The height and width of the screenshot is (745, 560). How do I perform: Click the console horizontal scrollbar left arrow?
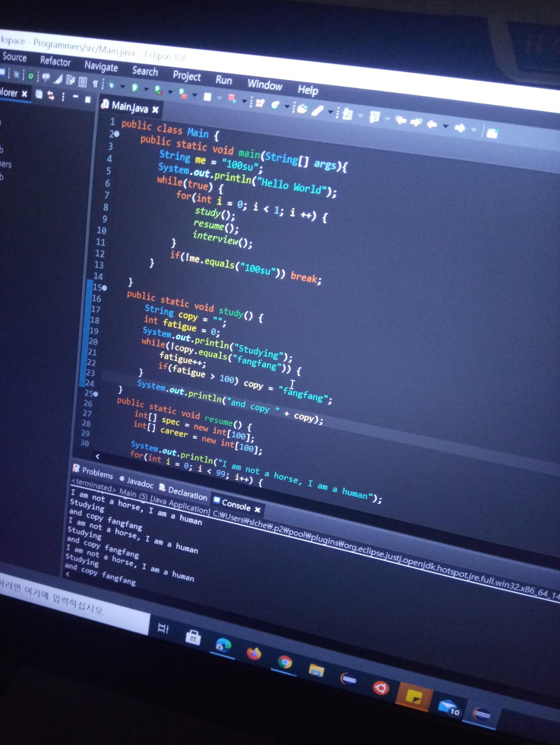click(67, 574)
